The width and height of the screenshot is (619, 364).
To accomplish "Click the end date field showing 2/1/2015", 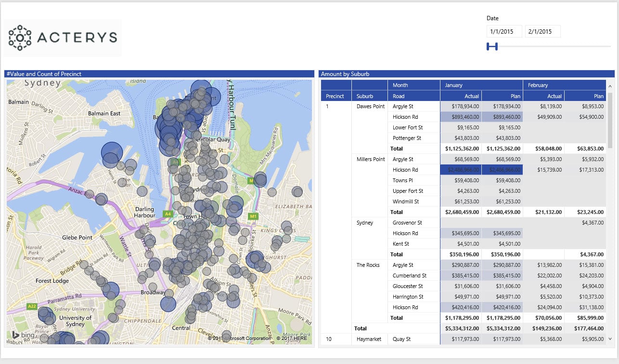I will [x=542, y=32].
